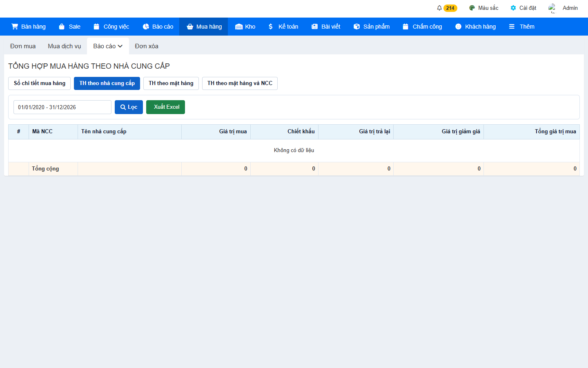Click the Mua hàng basket icon
This screenshot has width=588, height=368.
coord(190,27)
